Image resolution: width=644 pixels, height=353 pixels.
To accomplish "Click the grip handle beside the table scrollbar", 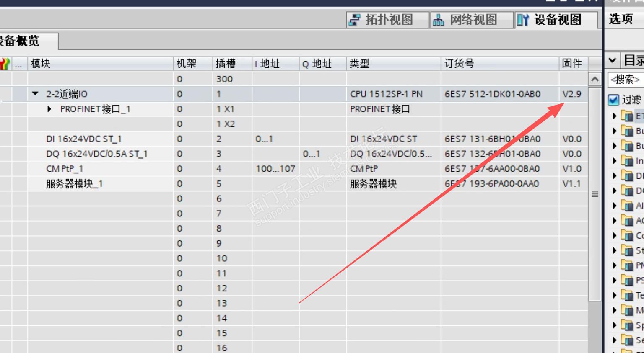I will pyautogui.click(x=595, y=194).
